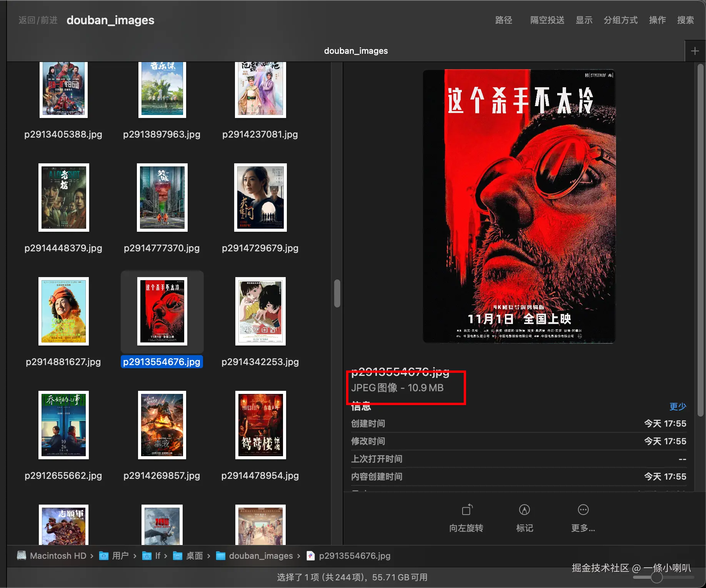
Task: Select thumbnail p2914269857.jpg
Action: tap(162, 425)
